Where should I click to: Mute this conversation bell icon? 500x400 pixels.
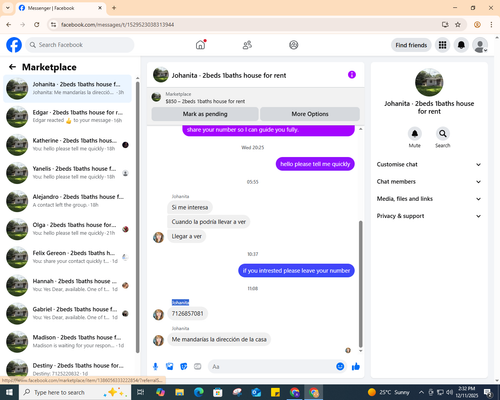pyautogui.click(x=415, y=134)
